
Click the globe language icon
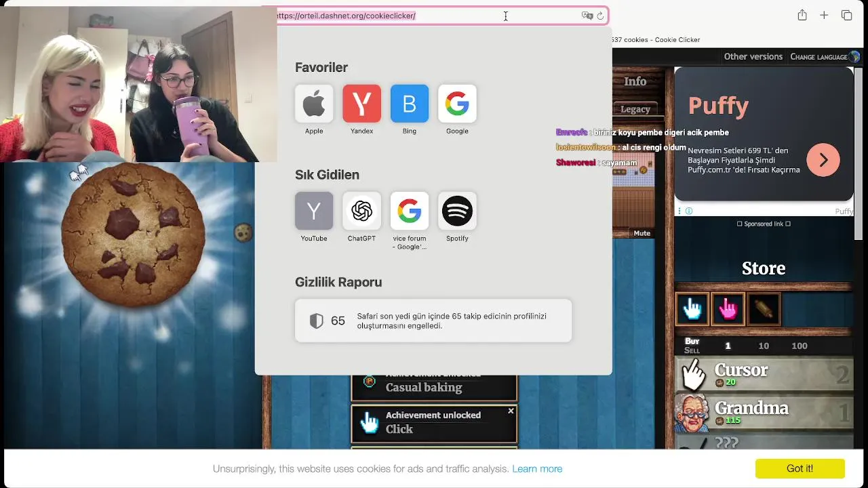(854, 56)
